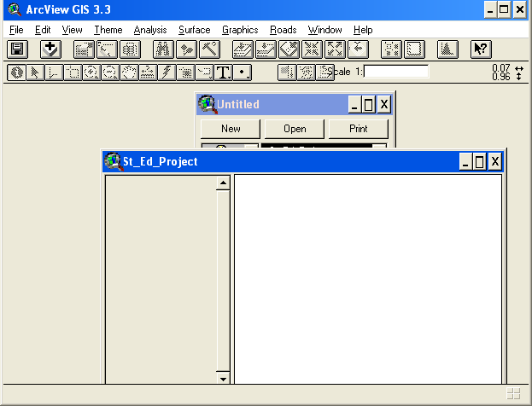The width and height of the screenshot is (532, 406).
Task: Select the first tool left of Scale
Action: 287,72
